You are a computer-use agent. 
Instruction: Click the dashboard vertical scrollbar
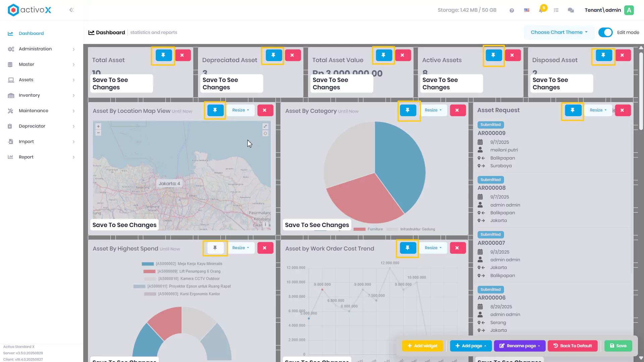click(641, 91)
